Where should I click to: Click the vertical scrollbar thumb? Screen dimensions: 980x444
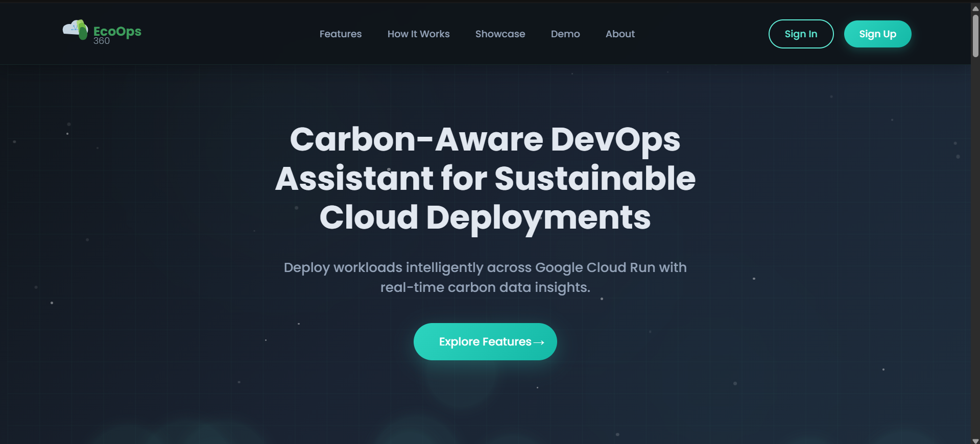pyautogui.click(x=975, y=36)
